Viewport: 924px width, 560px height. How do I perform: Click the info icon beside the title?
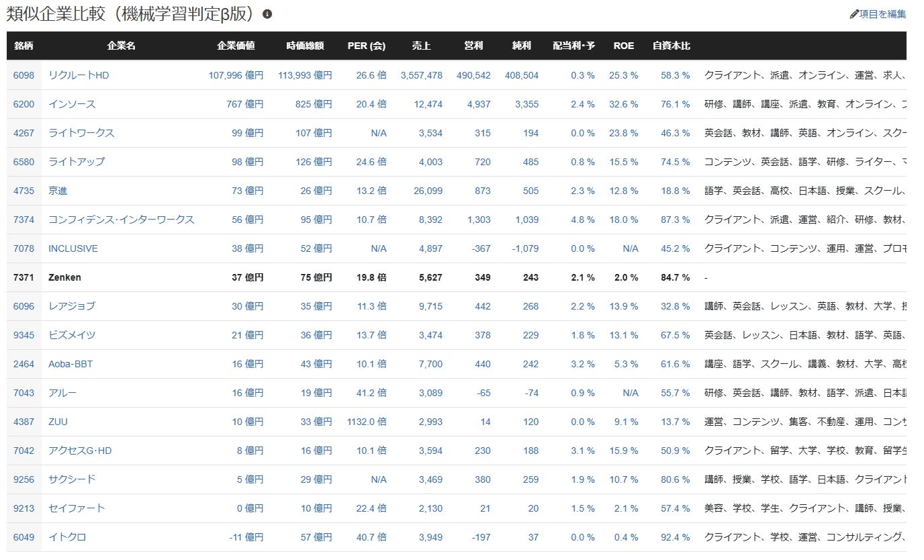pos(267,14)
